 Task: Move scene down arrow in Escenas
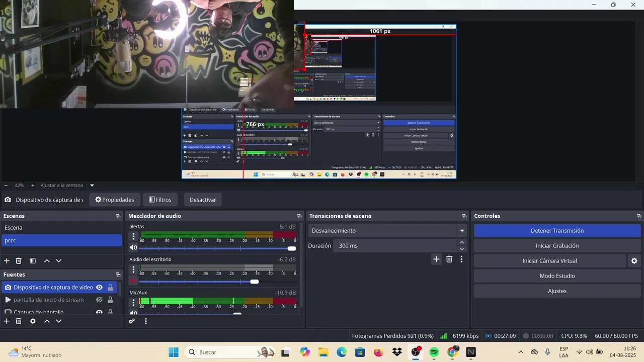click(x=59, y=261)
